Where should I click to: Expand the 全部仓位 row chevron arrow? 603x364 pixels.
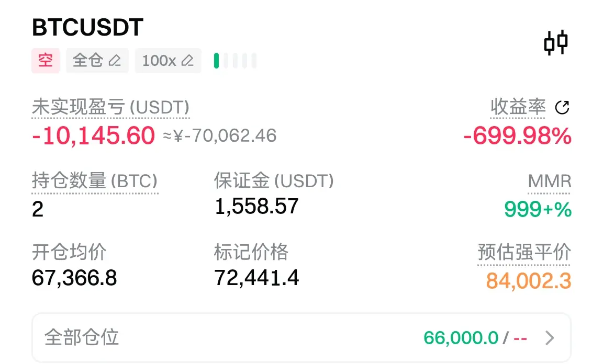click(549, 338)
